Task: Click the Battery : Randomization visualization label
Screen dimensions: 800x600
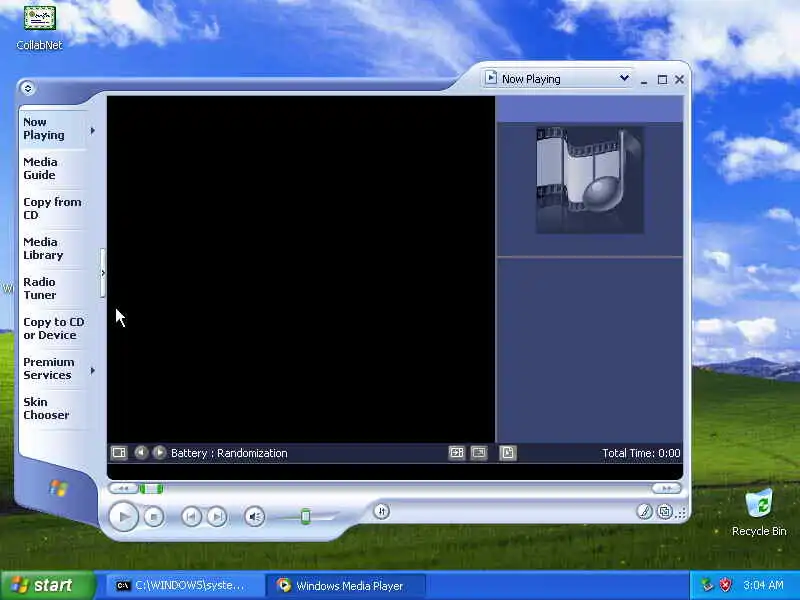Action: click(x=229, y=453)
